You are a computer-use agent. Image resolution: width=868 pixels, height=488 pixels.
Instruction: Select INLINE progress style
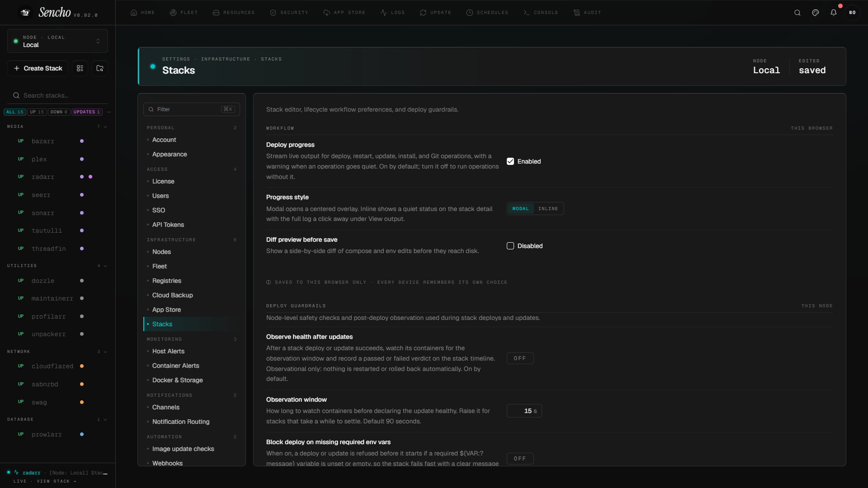pos(548,209)
